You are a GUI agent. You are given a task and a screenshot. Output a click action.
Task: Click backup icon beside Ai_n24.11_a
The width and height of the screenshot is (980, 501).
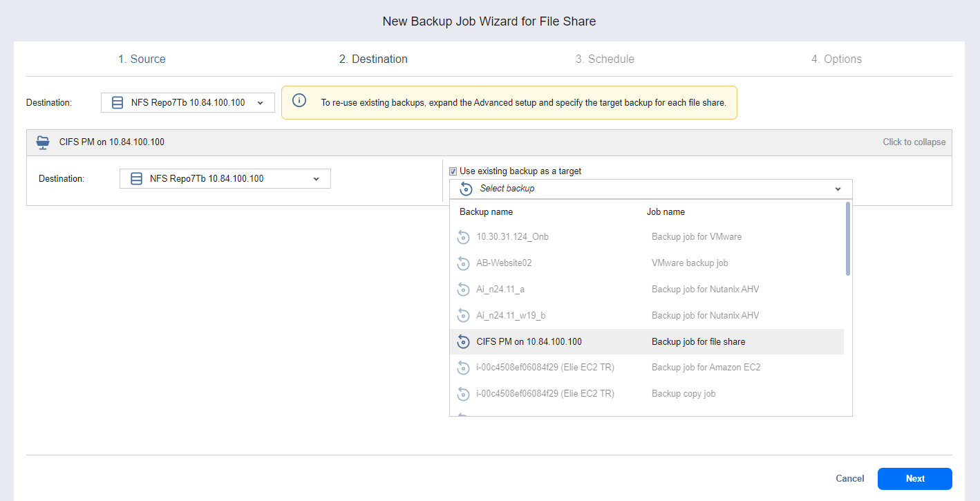click(464, 290)
